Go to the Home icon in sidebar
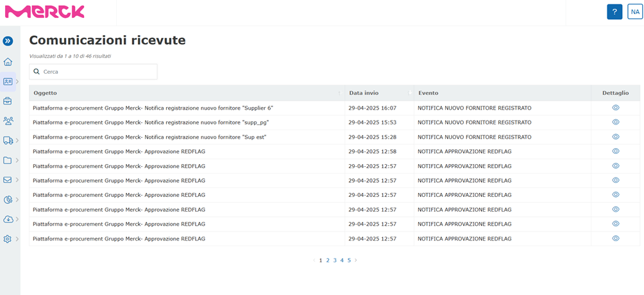Viewport: 644px width, 295px height. point(8,62)
